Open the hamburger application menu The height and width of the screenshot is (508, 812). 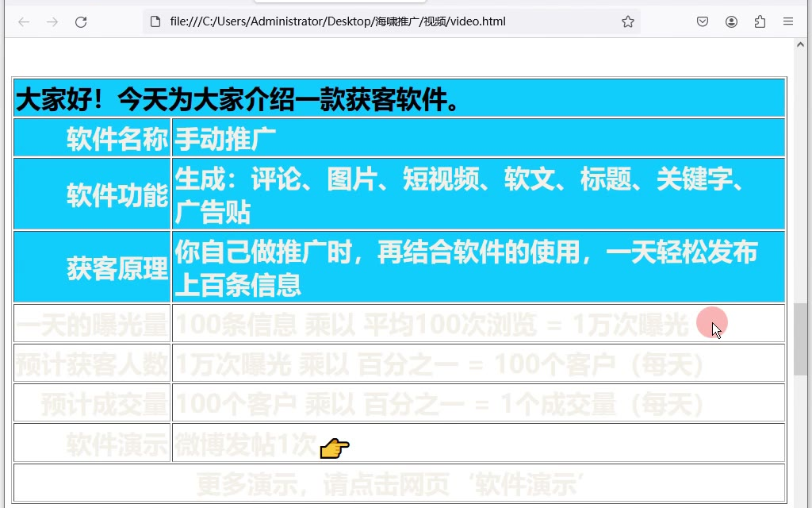pyautogui.click(x=788, y=21)
